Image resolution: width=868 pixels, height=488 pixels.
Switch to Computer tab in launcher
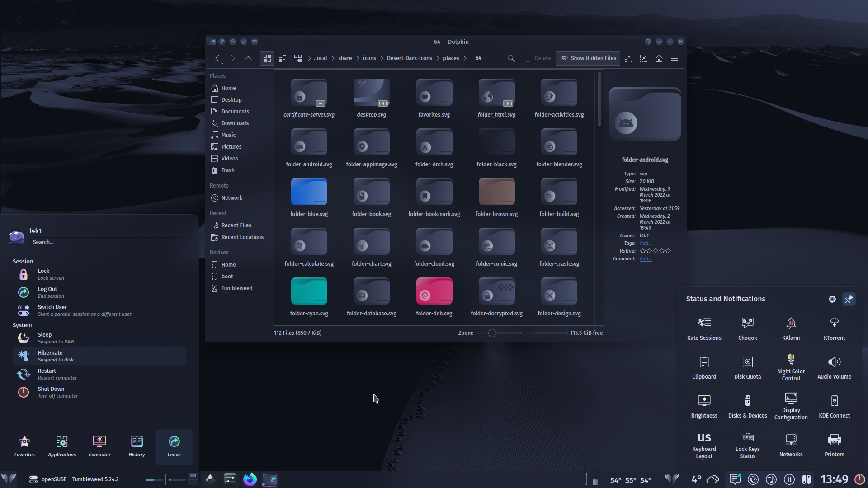tap(99, 447)
